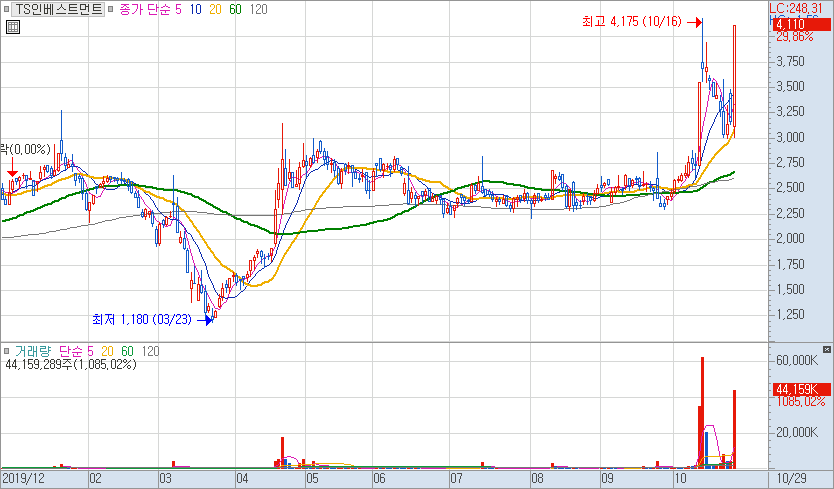The height and width of the screenshot is (489, 834).
Task: Select the price 5-day average label
Action: pyautogui.click(x=178, y=9)
